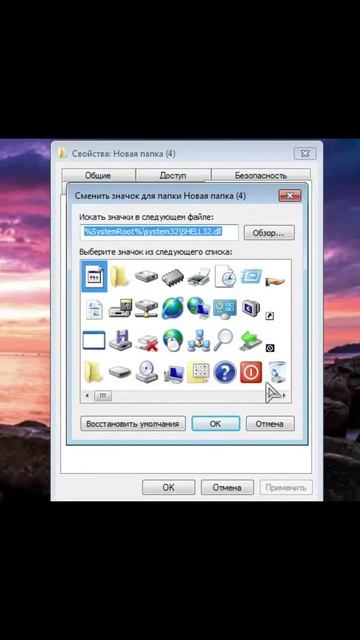Image resolution: width=360 pixels, height=640 pixels.
Task: Select the networked computers workgroup icon
Action: (x=199, y=341)
